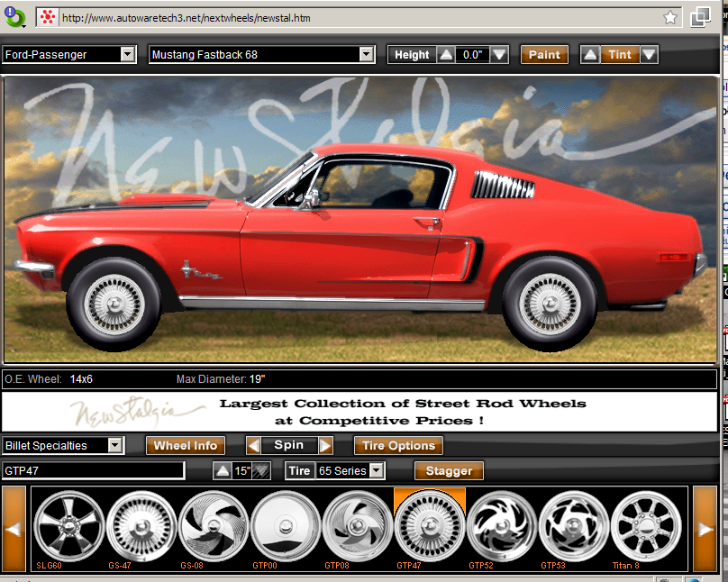
Task: Pick the GTP00 wheel
Action: [x=286, y=527]
